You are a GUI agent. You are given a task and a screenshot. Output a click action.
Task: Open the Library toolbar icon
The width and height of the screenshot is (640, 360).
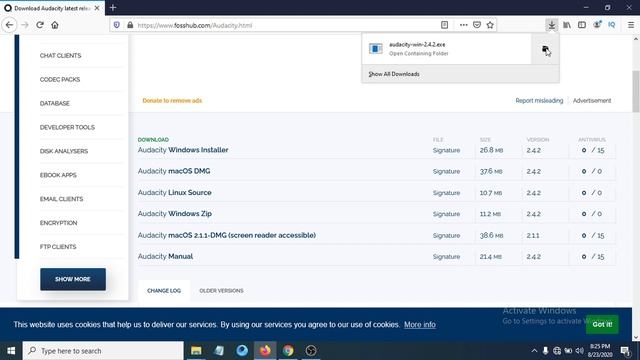tap(567, 25)
